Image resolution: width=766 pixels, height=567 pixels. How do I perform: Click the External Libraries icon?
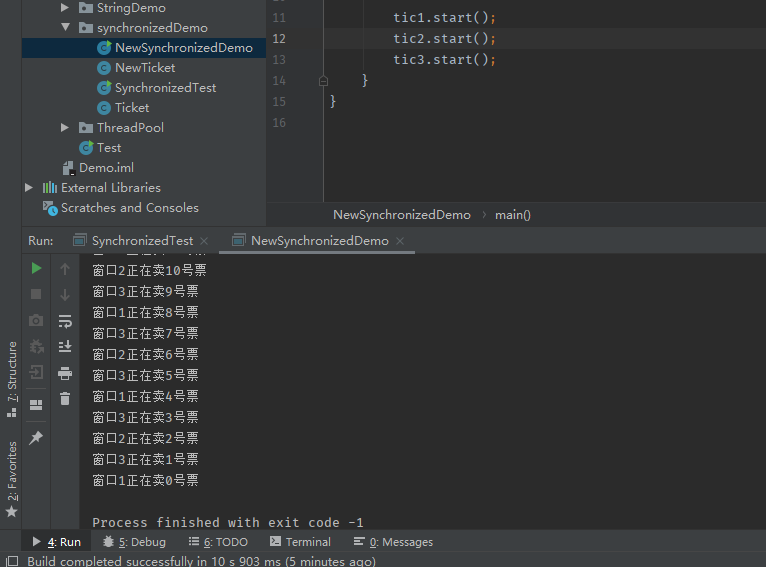click(50, 188)
